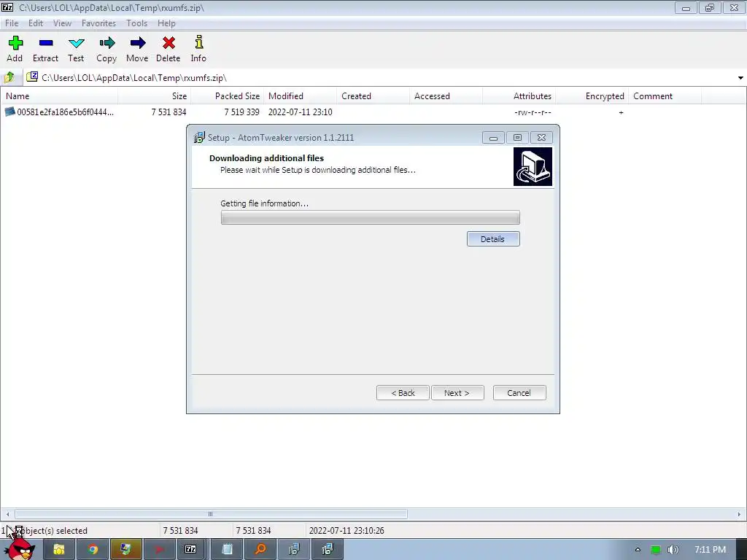The height and width of the screenshot is (560, 747).
Task: Sort by the Encrypted column header
Action: click(x=592, y=96)
